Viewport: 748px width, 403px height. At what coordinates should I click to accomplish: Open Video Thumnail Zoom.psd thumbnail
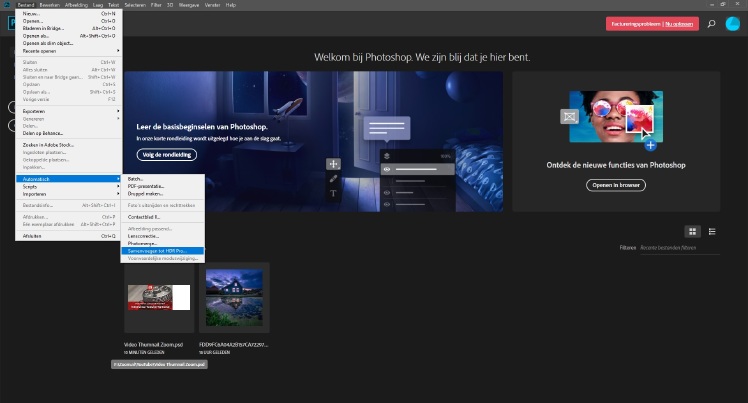click(x=159, y=298)
